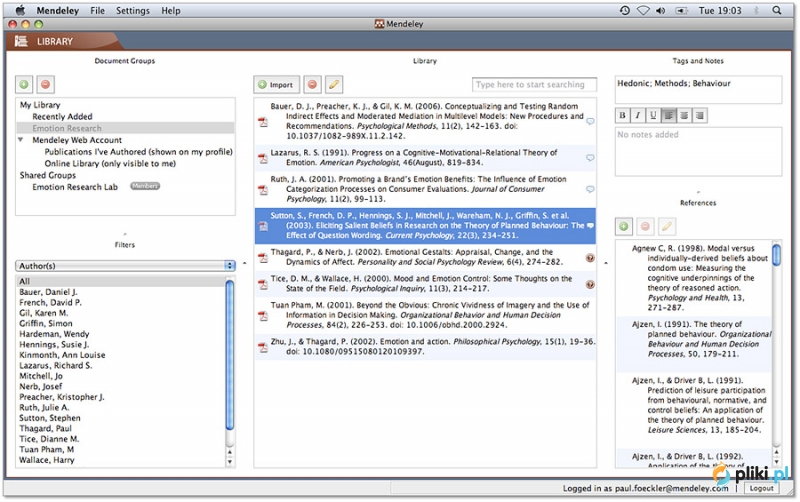The height and width of the screenshot is (502, 800).
Task: Open PDF icon for Lazarus 1991 entry
Action: [263, 158]
